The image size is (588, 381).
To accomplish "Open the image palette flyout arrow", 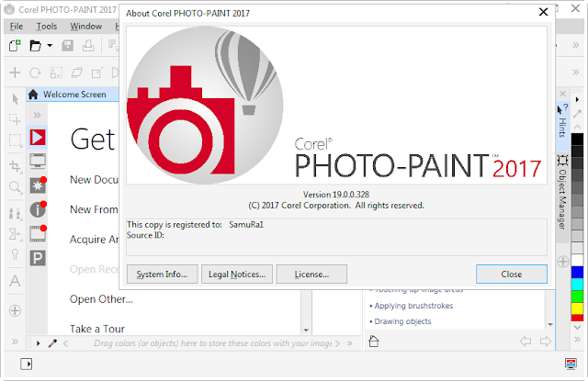I will point(38,343).
